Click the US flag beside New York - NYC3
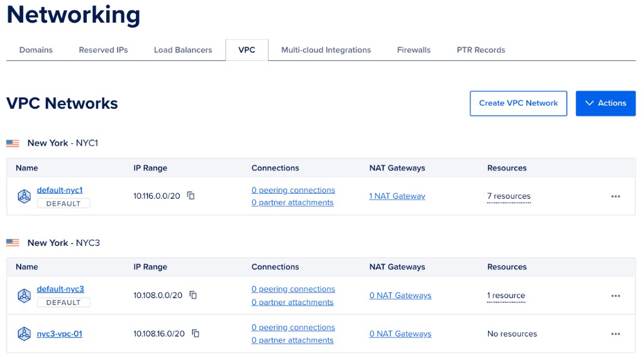The image size is (644, 361). click(x=13, y=243)
